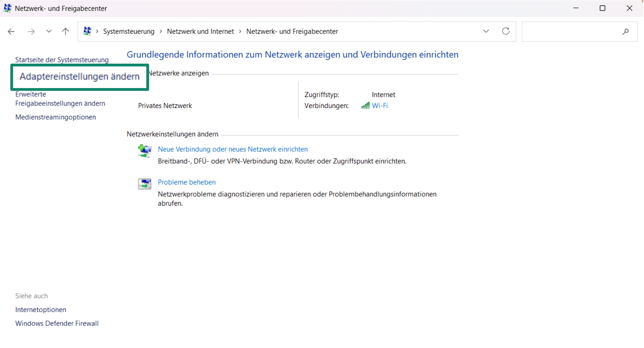Expand the address bar history dropdown
This screenshot has width=644, height=348.
(x=486, y=31)
